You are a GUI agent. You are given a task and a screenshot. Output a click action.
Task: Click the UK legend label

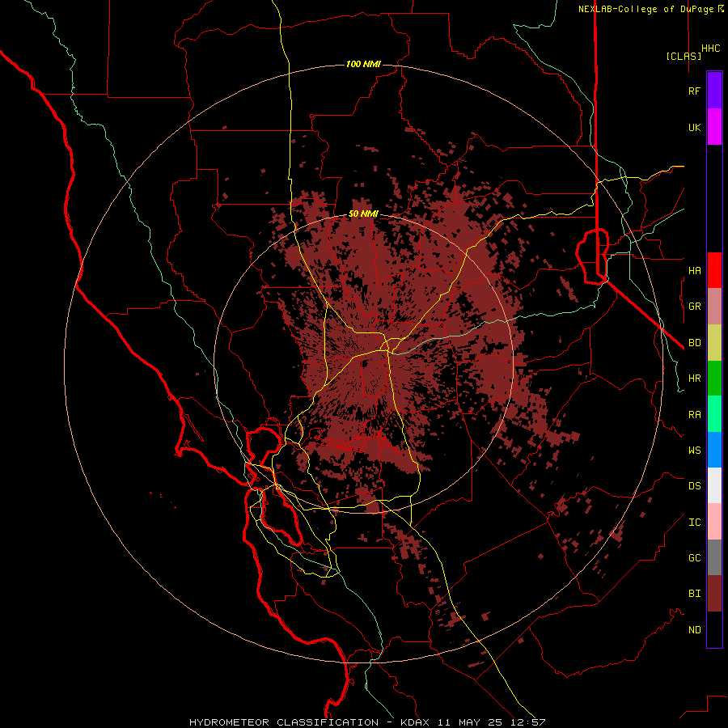coord(694,128)
